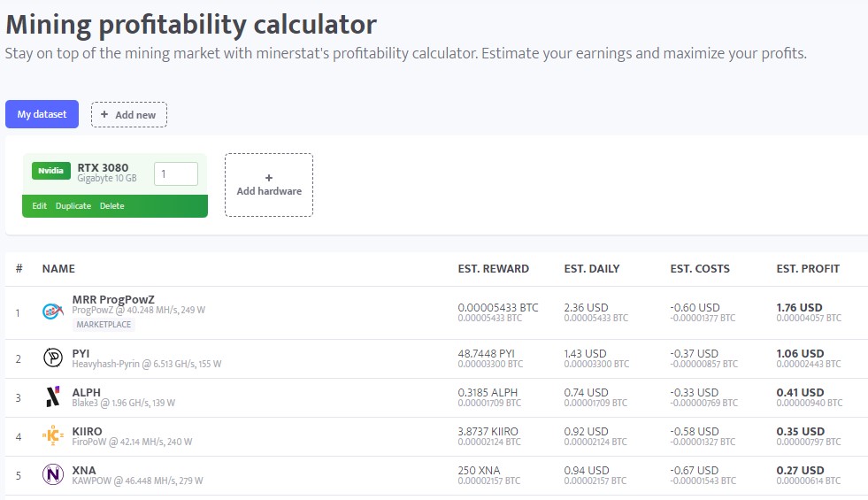868x500 pixels.
Task: Open the ALPH coin name
Action: pos(87,392)
